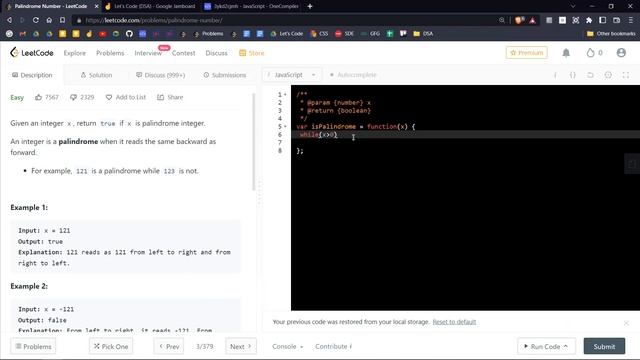Open the Gmail bookmark icon
Viewport: 640px width, 360px height.
coord(22,34)
